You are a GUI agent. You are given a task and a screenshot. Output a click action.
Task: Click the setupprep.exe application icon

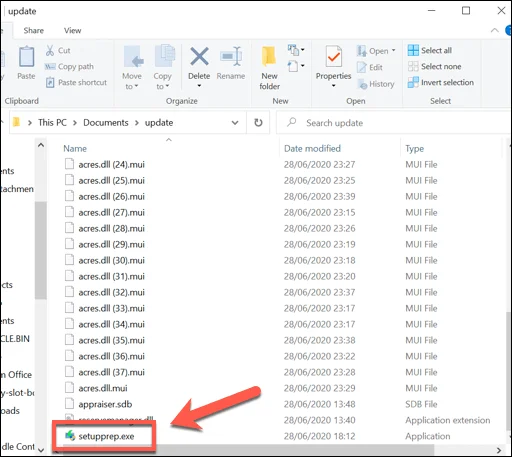(70, 436)
